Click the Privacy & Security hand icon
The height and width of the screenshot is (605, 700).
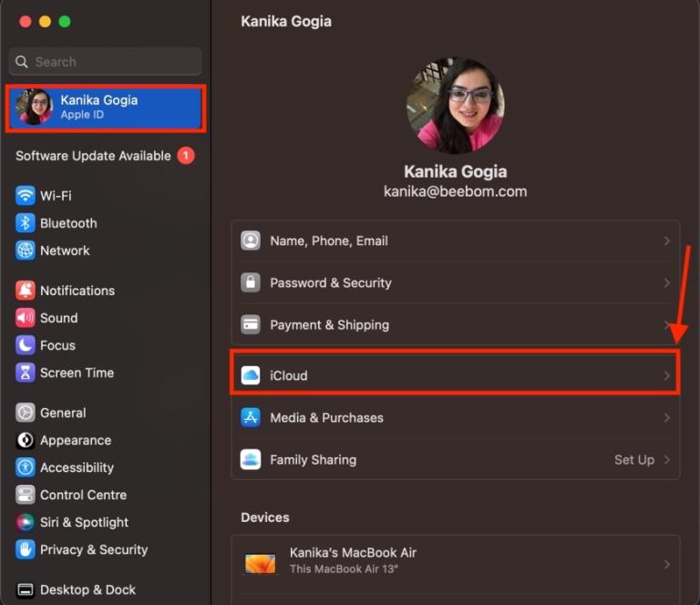pyautogui.click(x=25, y=549)
